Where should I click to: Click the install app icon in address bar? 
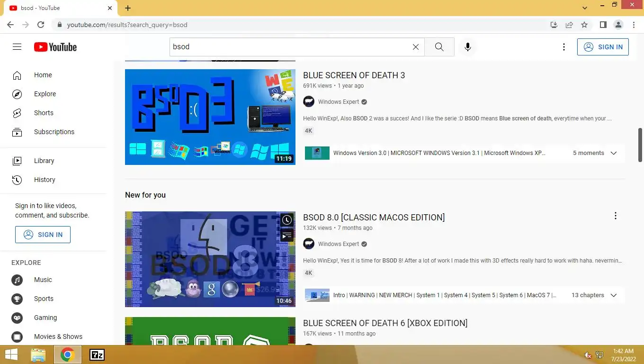point(554,25)
